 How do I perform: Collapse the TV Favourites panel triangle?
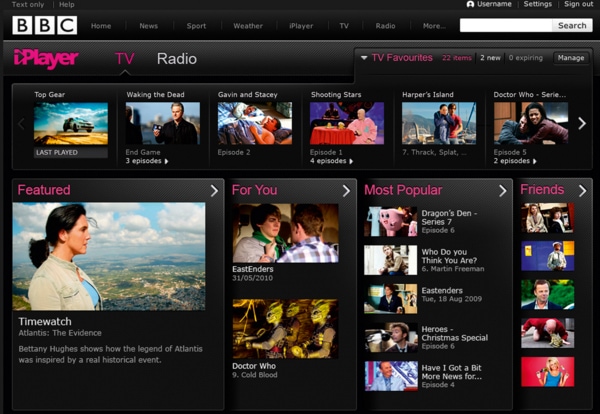point(364,58)
